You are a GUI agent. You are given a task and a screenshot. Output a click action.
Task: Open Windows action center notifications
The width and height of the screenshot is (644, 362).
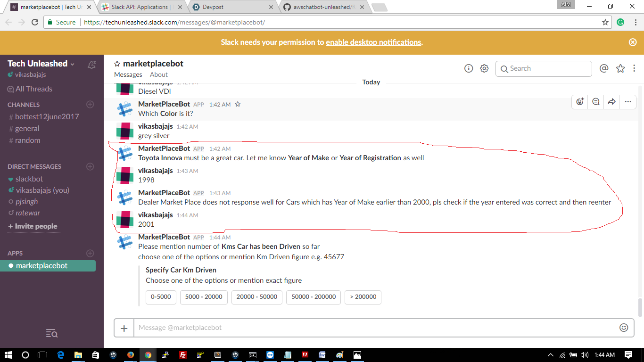pyautogui.click(x=628, y=355)
